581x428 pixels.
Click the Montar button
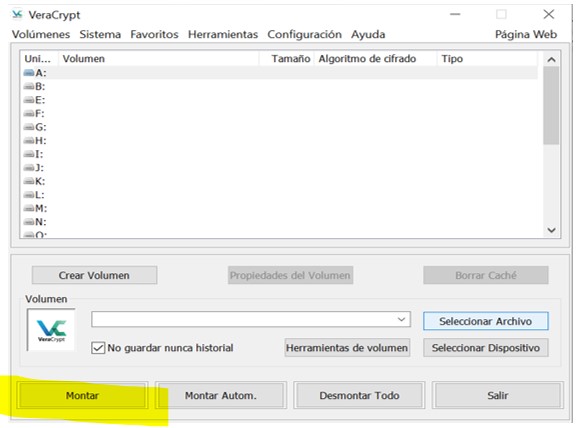[82, 395]
